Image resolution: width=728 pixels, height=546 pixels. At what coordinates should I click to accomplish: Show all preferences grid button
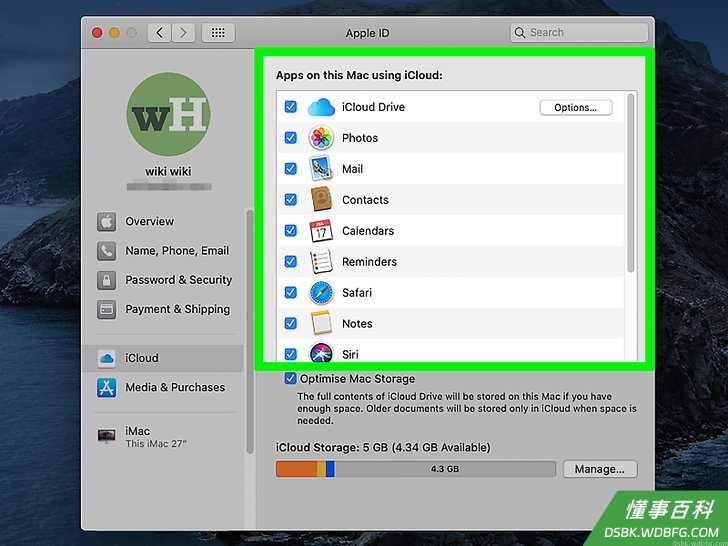[218, 33]
